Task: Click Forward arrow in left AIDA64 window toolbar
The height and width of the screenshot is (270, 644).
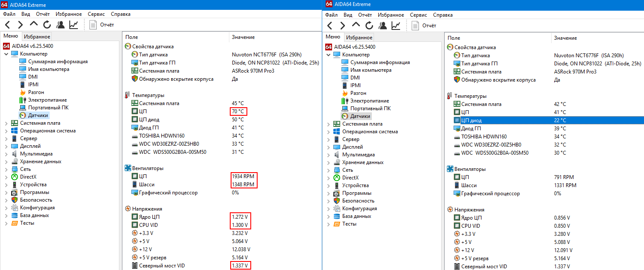Action: 20,25
